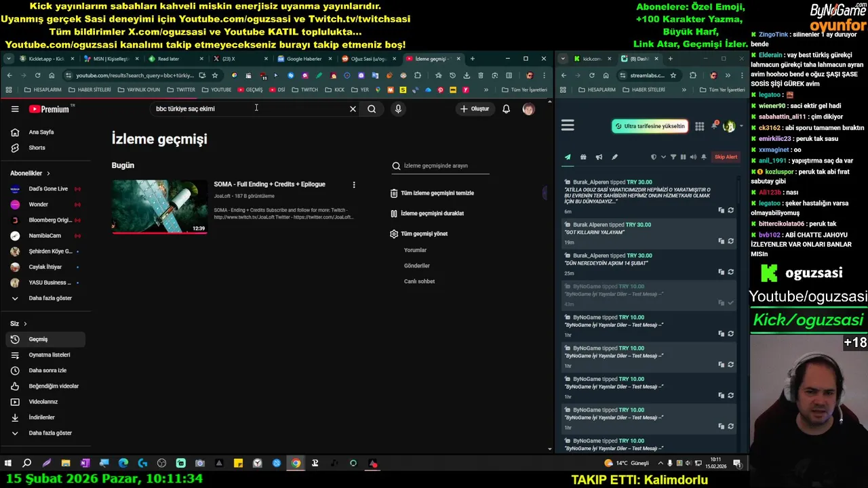Open İndirilenler in sidebar

[x=46, y=417]
